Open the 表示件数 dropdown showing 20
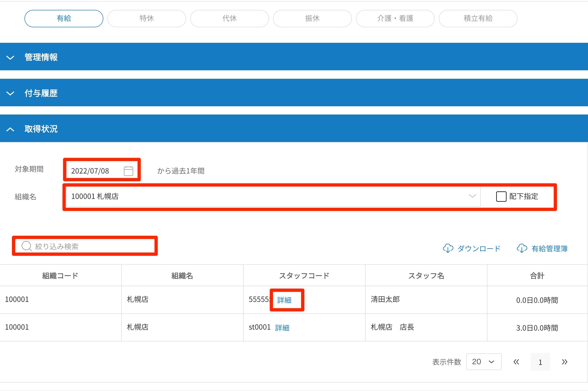588x391 pixels. 483,362
